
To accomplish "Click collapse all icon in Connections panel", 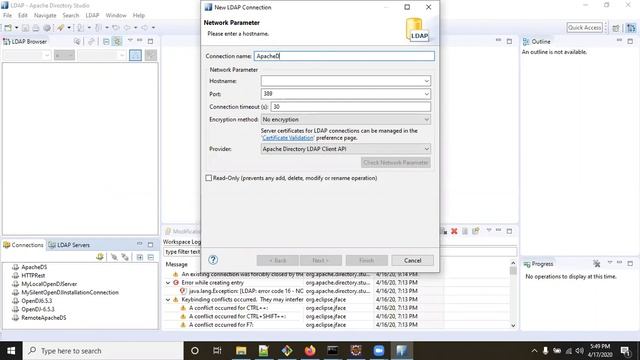I will (x=151, y=257).
